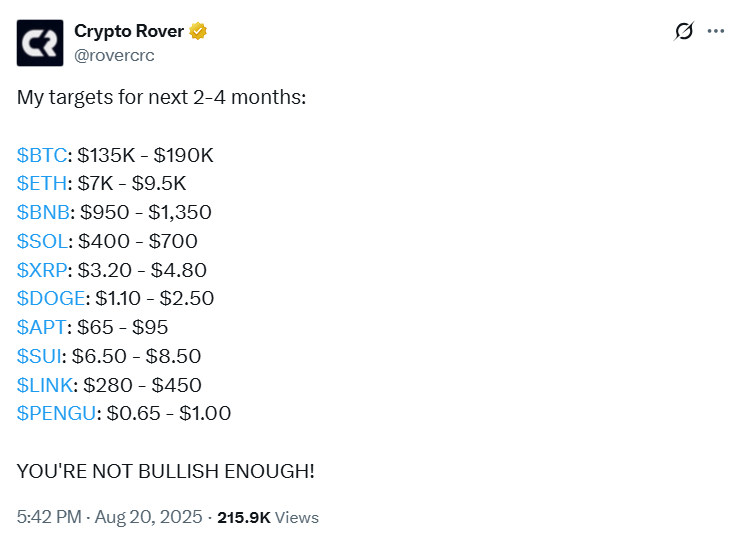Click the 215.9K Views count
Viewport: 740px width, 542px height.
(x=268, y=517)
